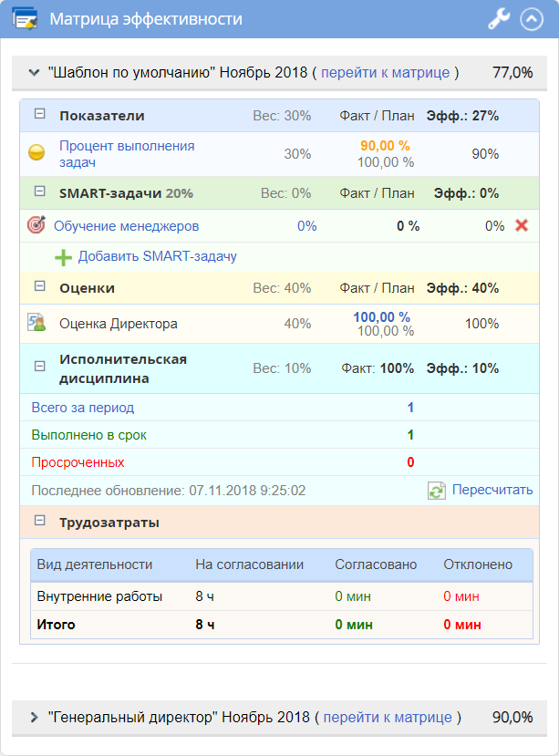Expand the Генеральный директор matrix
The height and width of the screenshot is (756, 559).
34,717
